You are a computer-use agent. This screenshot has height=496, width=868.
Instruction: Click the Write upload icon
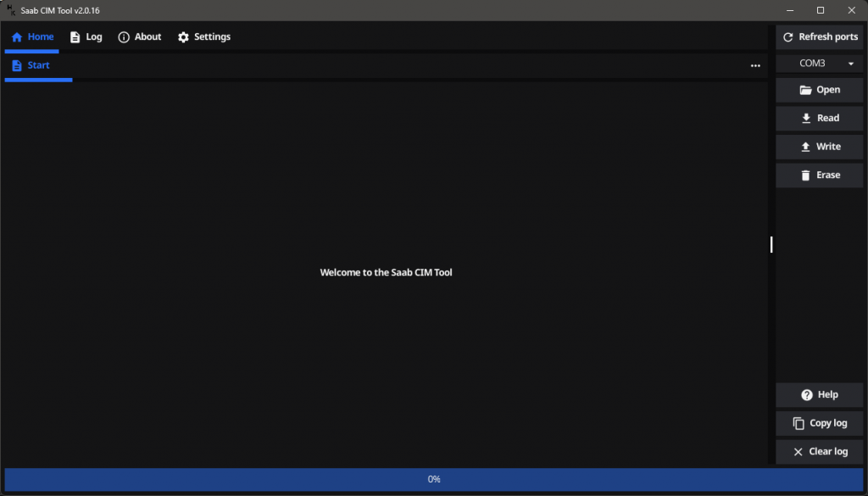(805, 147)
